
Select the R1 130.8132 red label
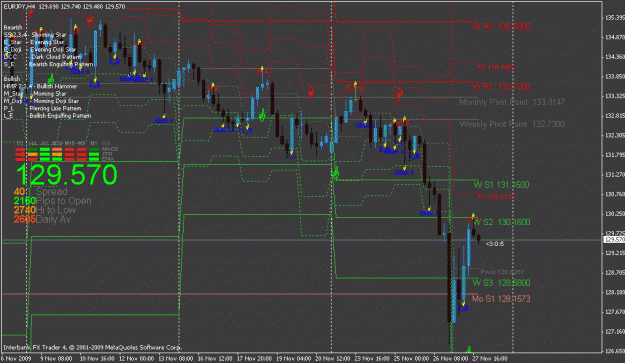click(495, 196)
